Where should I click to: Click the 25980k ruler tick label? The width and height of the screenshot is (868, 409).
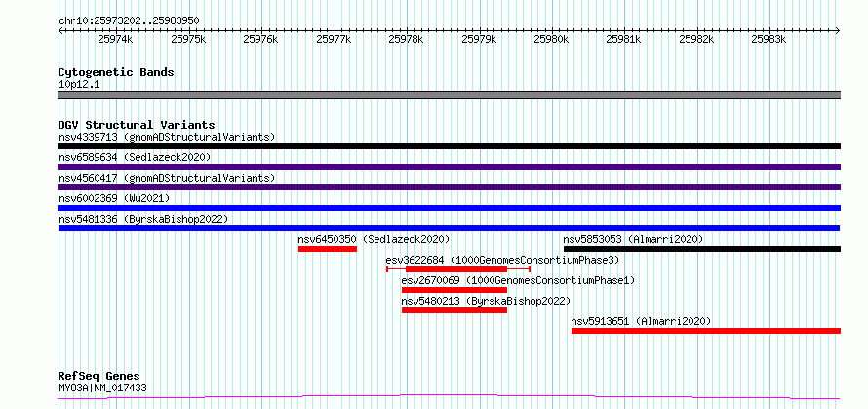pos(551,39)
